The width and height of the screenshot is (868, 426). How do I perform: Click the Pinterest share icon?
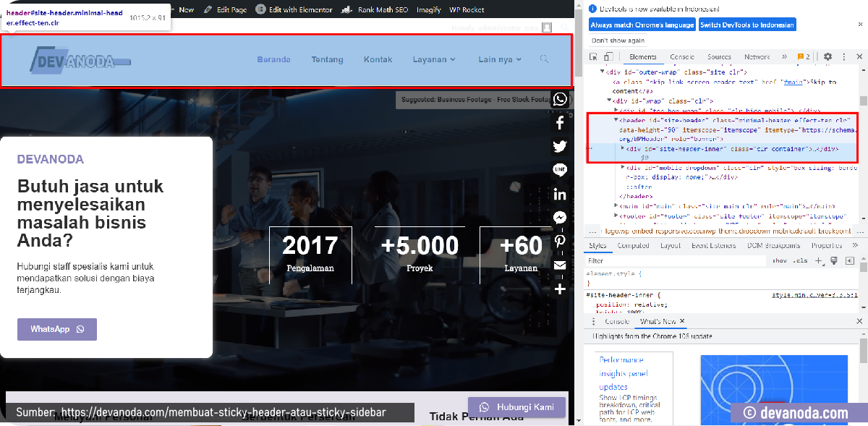pos(560,242)
